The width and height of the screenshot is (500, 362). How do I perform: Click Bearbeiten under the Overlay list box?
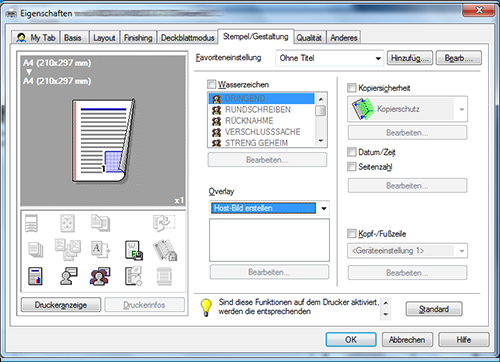coord(269,272)
